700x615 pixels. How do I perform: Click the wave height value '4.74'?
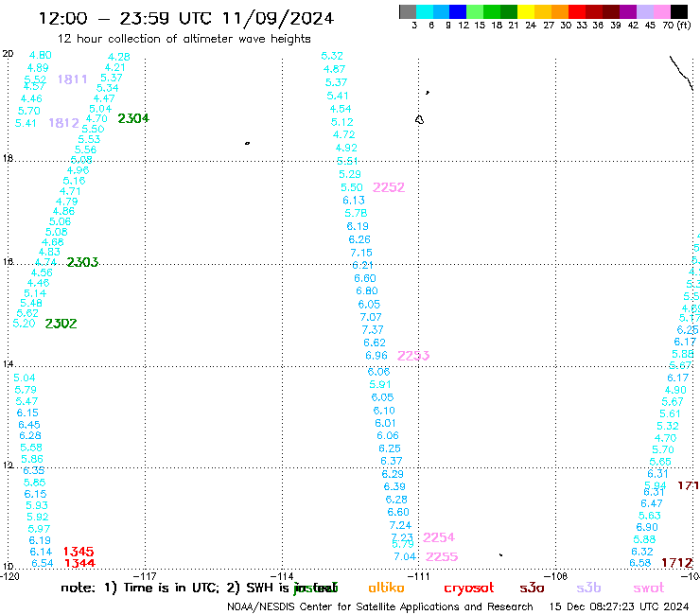[45, 262]
